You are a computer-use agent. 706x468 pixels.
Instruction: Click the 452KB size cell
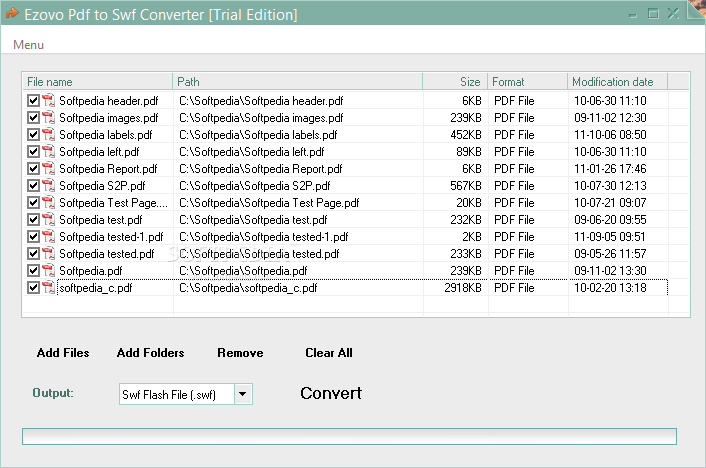[x=466, y=135]
